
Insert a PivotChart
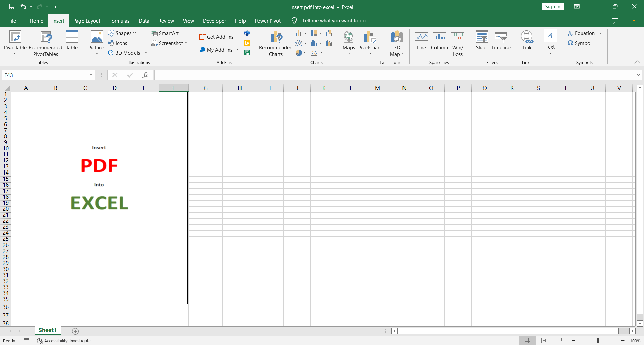tap(369, 40)
